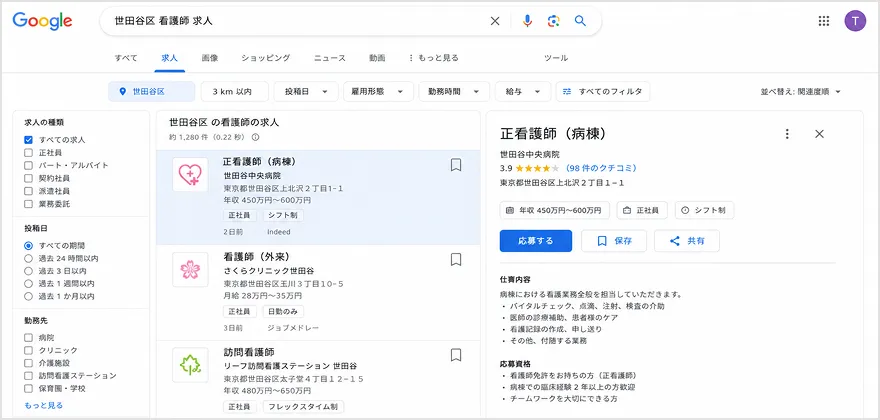This screenshot has height=420, width=880.
Task: Check the 業務委託 checkbox
Action: 29,204
